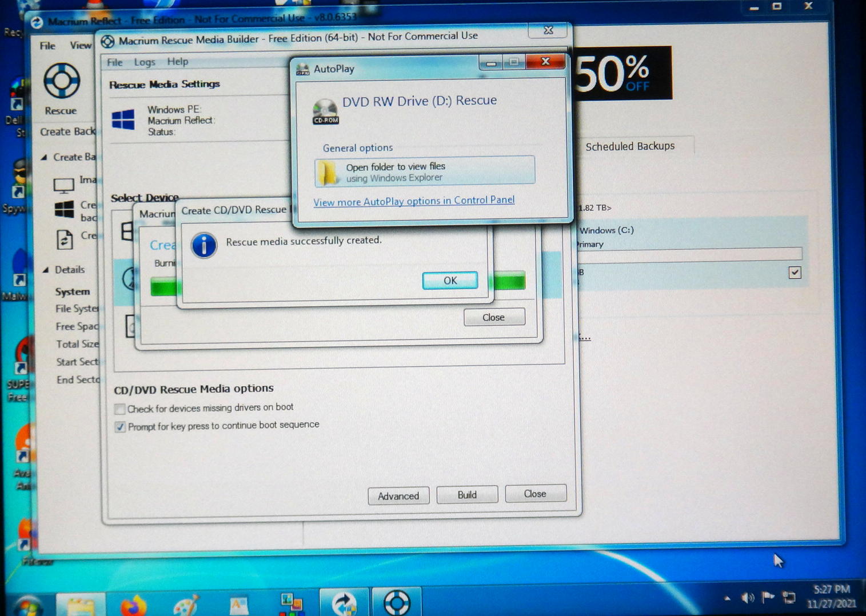Click the Rescue media successfully created message
This screenshot has width=866, height=616.
coord(304,241)
